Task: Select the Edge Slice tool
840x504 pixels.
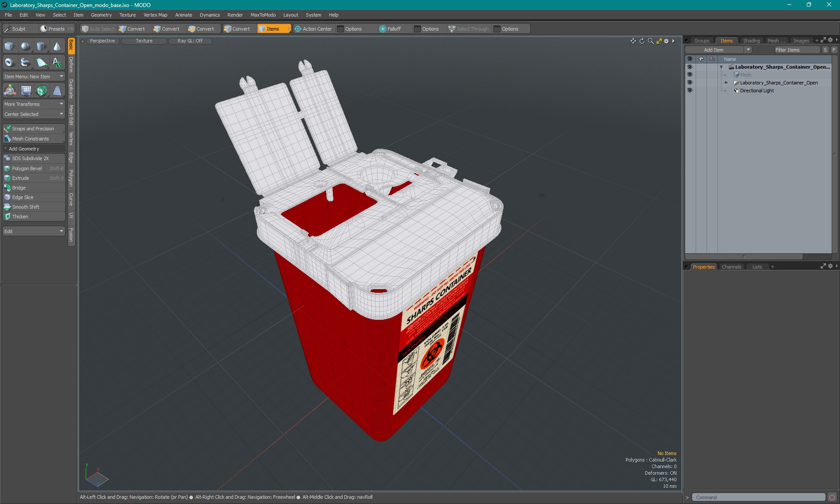Action: (x=23, y=197)
